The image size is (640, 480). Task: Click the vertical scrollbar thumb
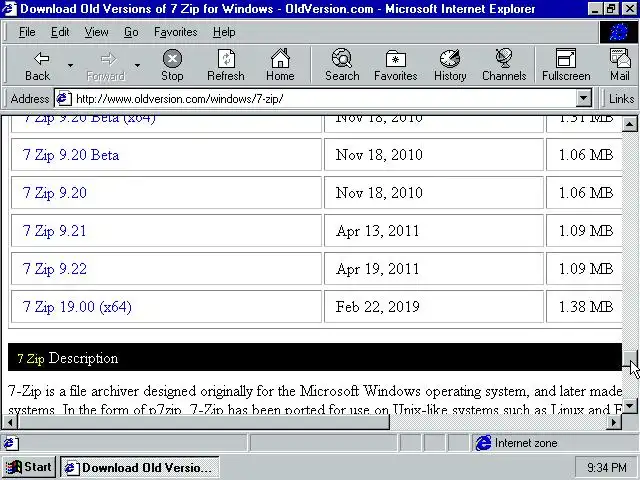pyautogui.click(x=629, y=359)
